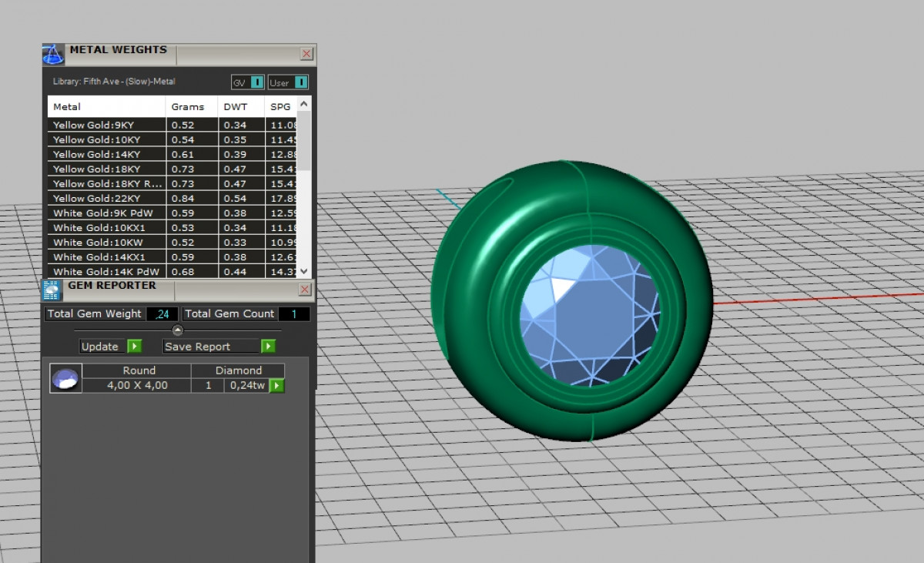Close the Gem Reporter panel
The height and width of the screenshot is (563, 924).
point(305,289)
